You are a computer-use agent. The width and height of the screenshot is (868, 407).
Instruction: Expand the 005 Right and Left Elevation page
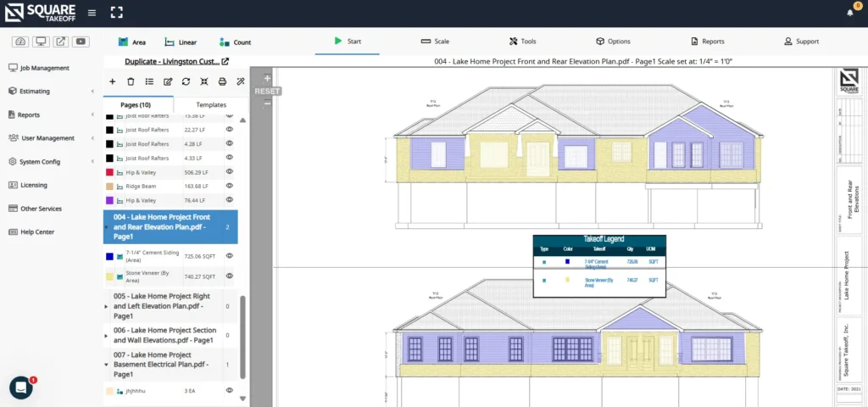(x=106, y=306)
